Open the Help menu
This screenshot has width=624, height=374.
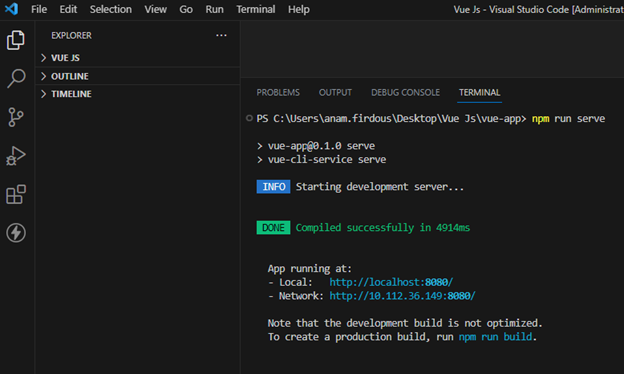299,9
